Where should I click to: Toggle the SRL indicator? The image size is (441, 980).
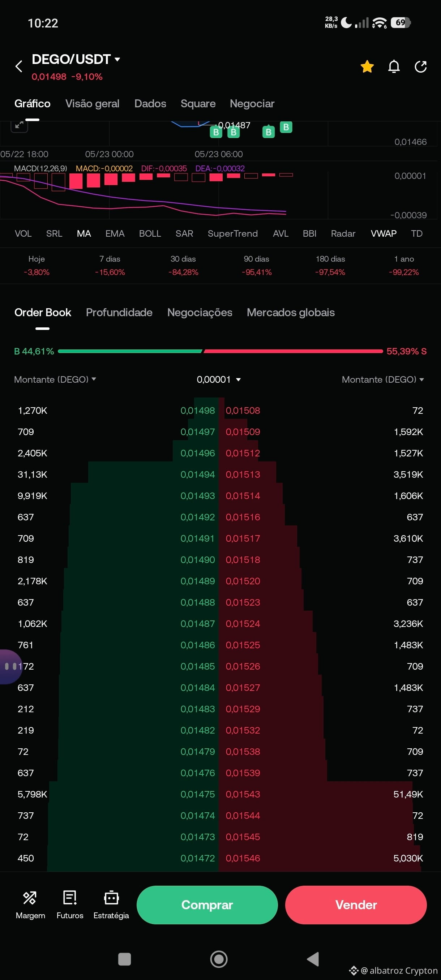coord(54,233)
